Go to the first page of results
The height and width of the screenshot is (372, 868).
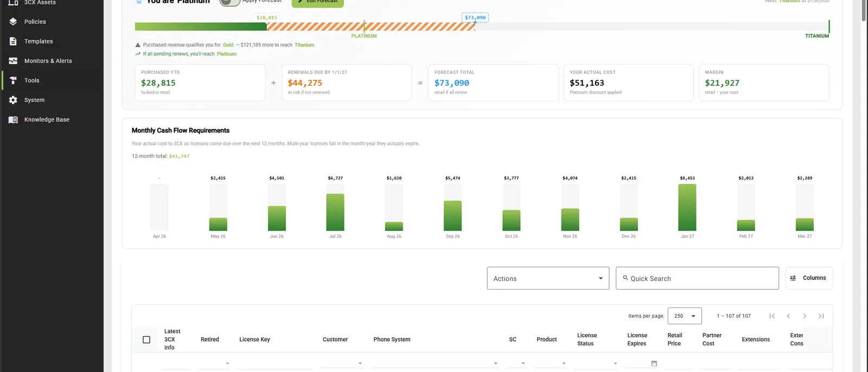click(x=772, y=316)
